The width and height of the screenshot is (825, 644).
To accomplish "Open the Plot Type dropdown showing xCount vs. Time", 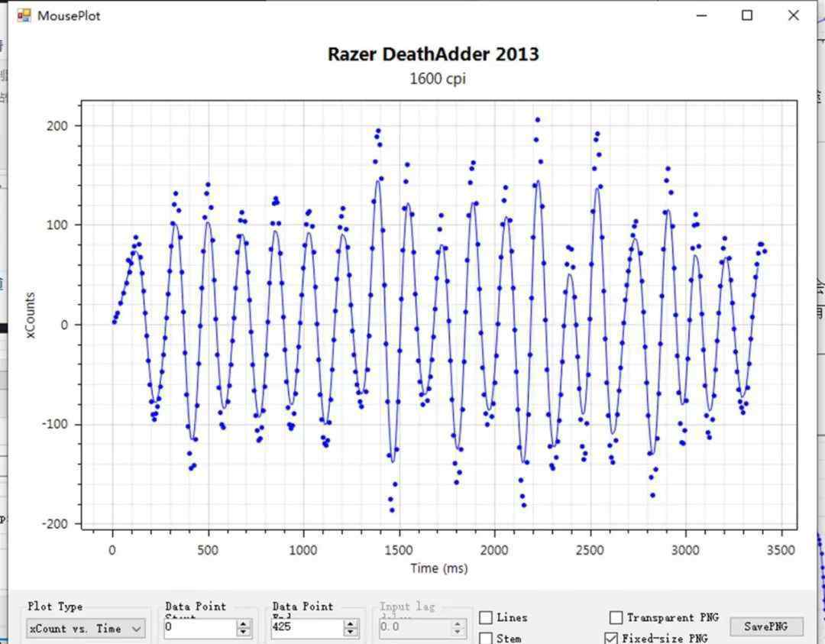I will coord(86,629).
